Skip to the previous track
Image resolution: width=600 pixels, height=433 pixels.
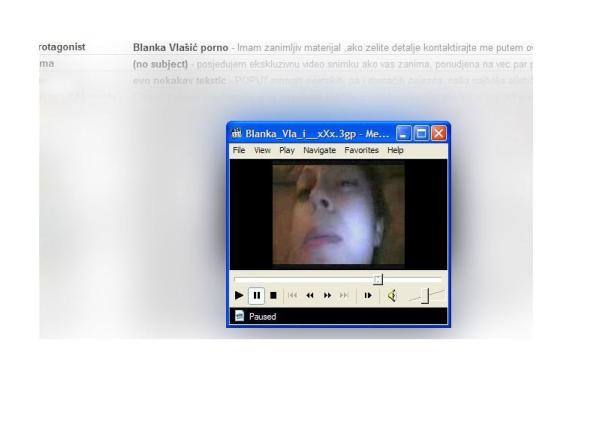pos(292,295)
